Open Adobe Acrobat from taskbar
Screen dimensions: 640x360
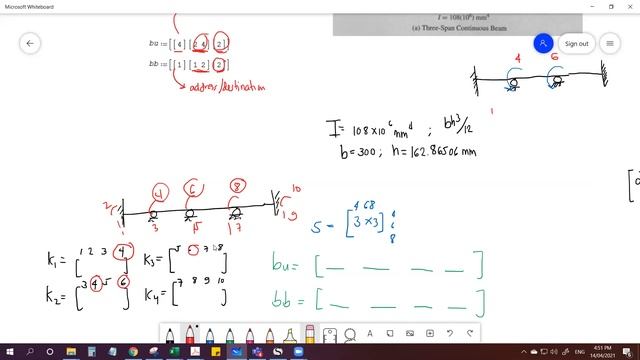195,351
